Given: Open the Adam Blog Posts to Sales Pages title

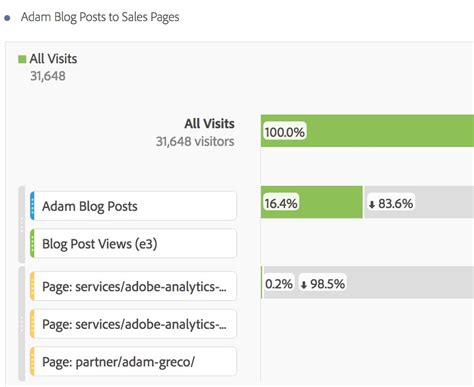Looking at the screenshot, I should click(100, 17).
